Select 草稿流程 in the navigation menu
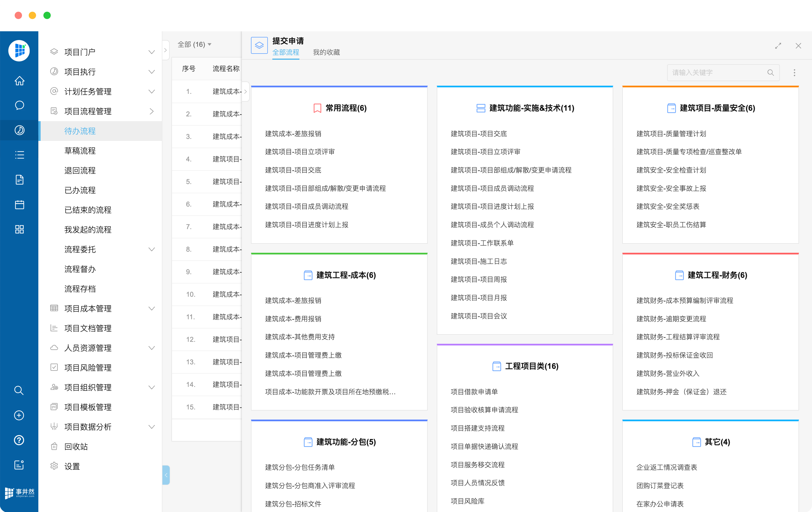Screen dimensions: 812x512 pos(80,151)
